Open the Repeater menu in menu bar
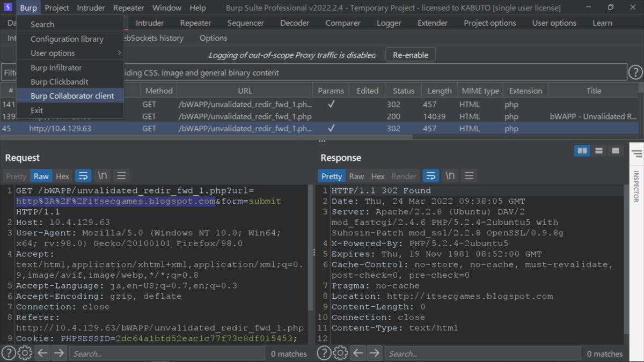The width and height of the screenshot is (644, 362). 129,8
